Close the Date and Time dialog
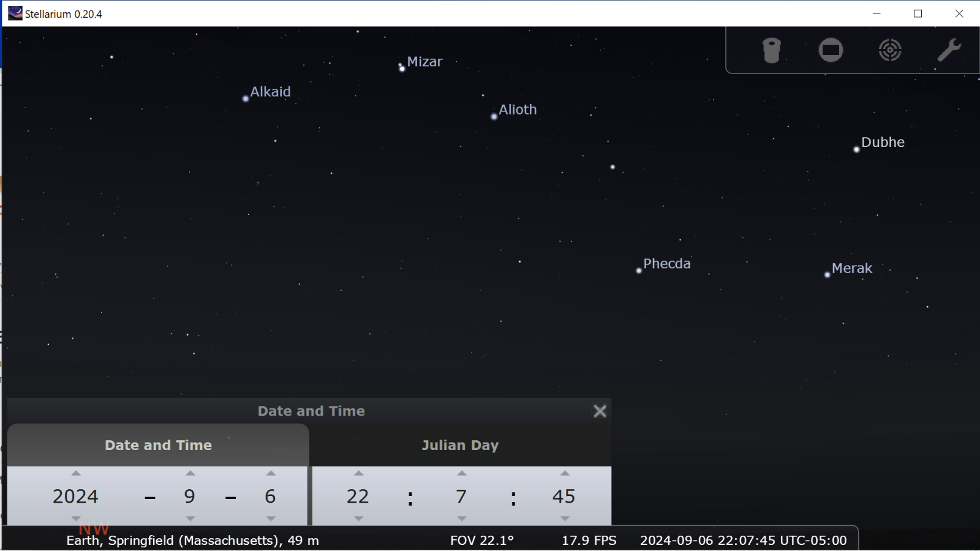 600,411
